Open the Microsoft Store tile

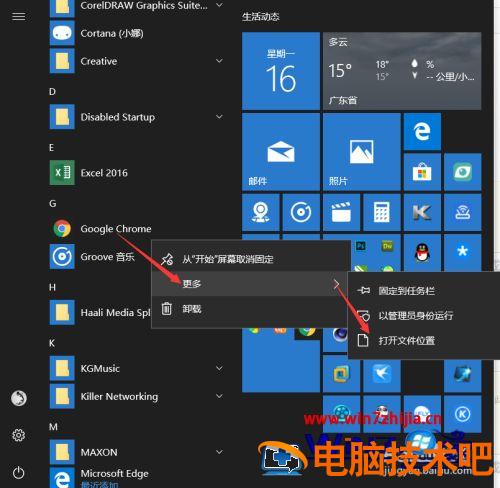422,172
